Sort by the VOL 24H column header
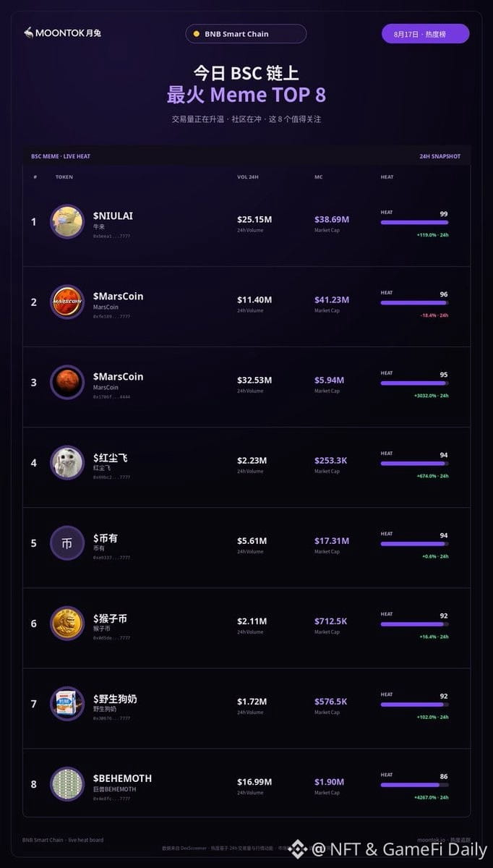Image resolution: width=493 pixels, height=868 pixels. [248, 177]
